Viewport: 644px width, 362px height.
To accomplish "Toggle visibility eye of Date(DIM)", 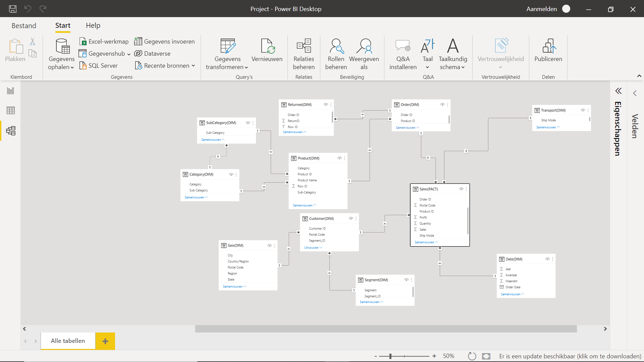I will click(x=547, y=259).
